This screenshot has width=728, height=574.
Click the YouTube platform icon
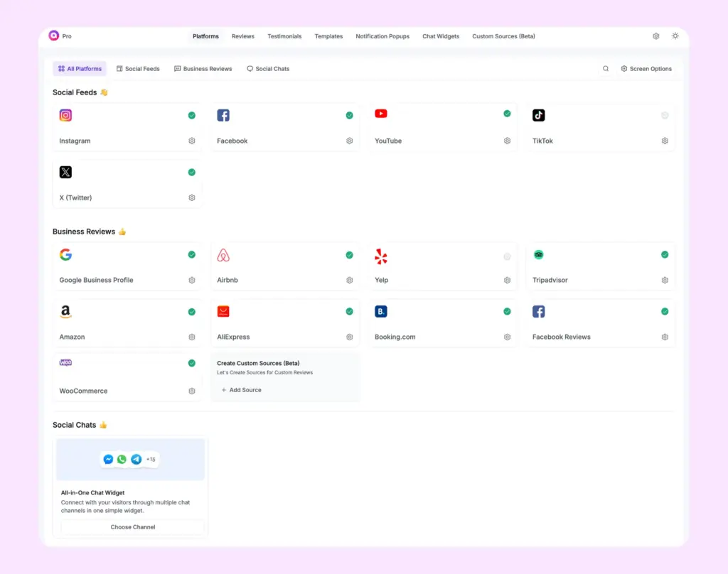pos(381,114)
